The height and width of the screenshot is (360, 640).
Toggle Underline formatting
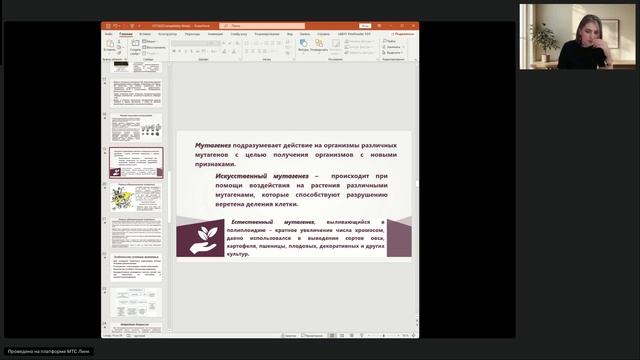click(x=185, y=51)
